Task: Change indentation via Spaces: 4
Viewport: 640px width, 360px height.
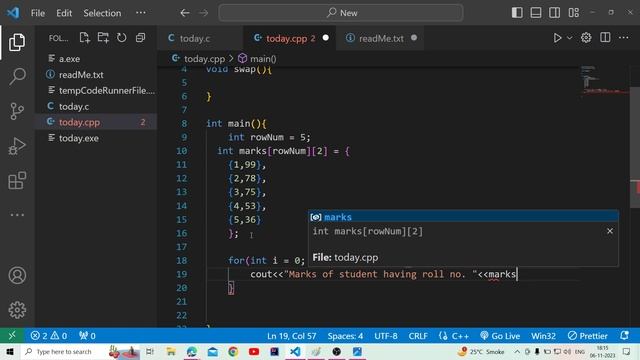Action: click(345, 336)
